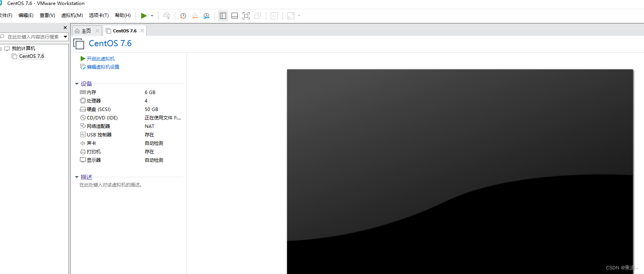Click the USB 控制器 存在 value

[149, 135]
